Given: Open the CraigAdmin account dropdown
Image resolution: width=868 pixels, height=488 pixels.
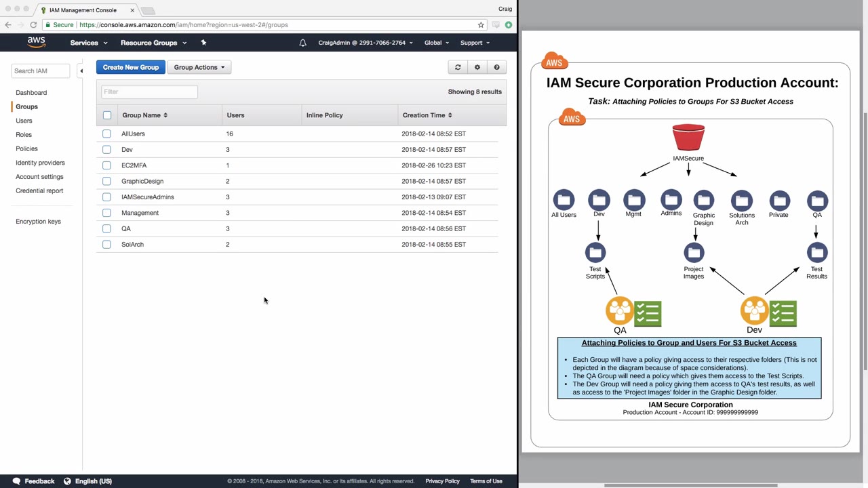Looking at the screenshot, I should 366,43.
